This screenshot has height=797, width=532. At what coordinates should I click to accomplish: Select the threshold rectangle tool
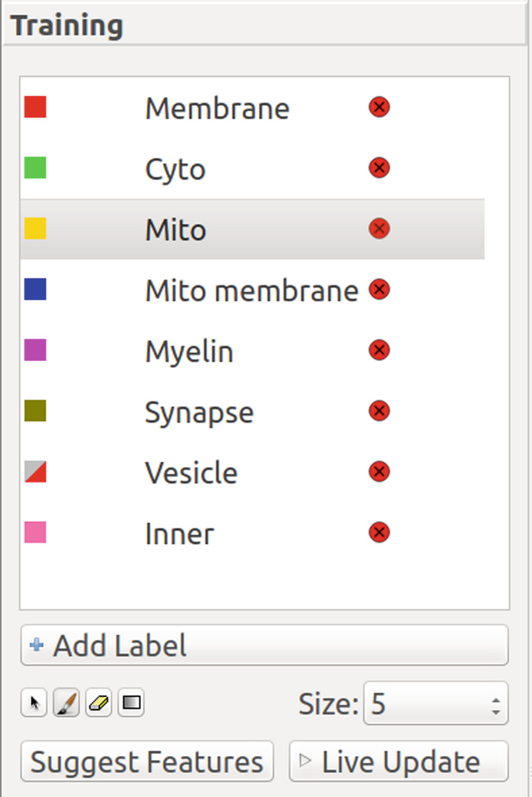(x=131, y=703)
